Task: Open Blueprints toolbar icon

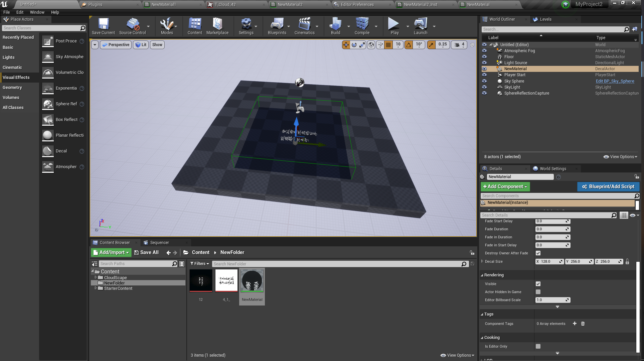Action: point(277,26)
